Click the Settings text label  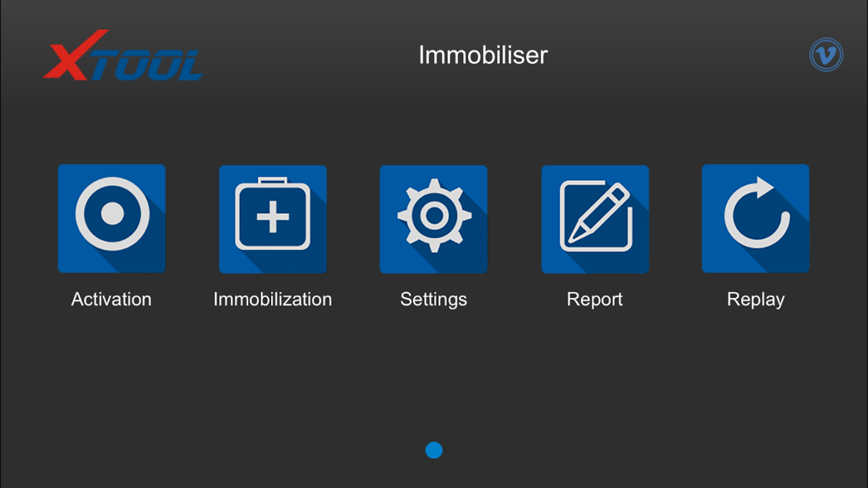(433, 300)
